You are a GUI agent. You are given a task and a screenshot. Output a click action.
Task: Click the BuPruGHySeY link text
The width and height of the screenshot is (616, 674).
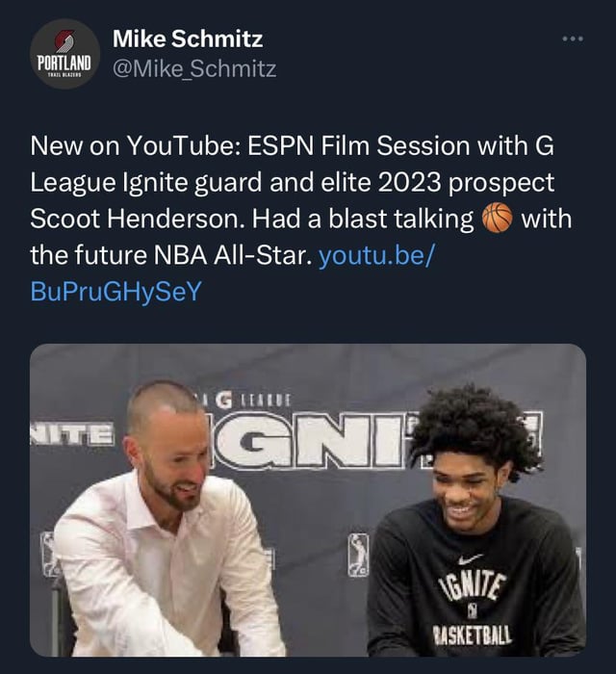[x=115, y=293]
